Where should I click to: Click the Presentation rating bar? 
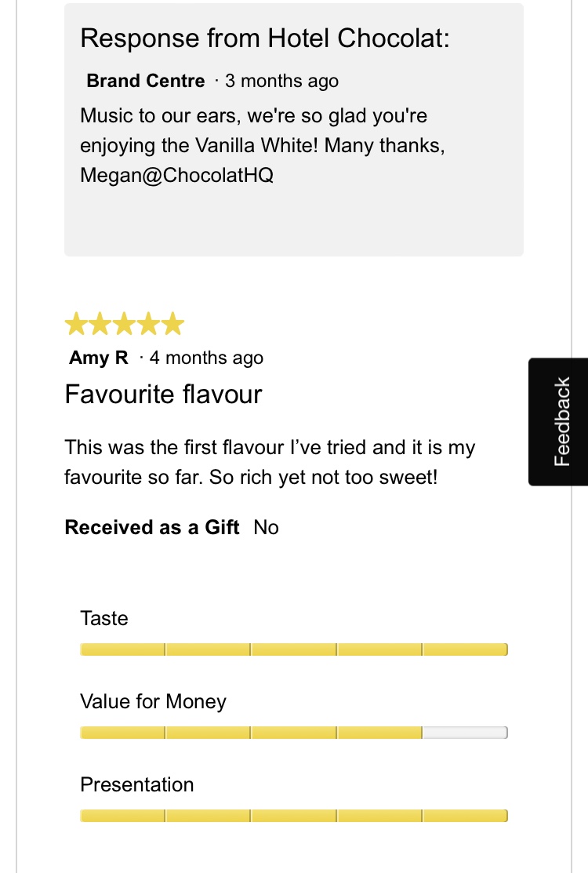pyautogui.click(x=293, y=816)
